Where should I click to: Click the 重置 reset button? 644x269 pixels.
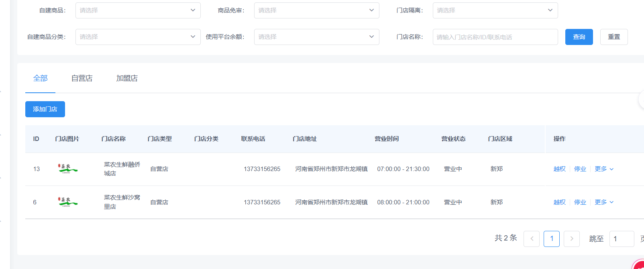tap(613, 37)
